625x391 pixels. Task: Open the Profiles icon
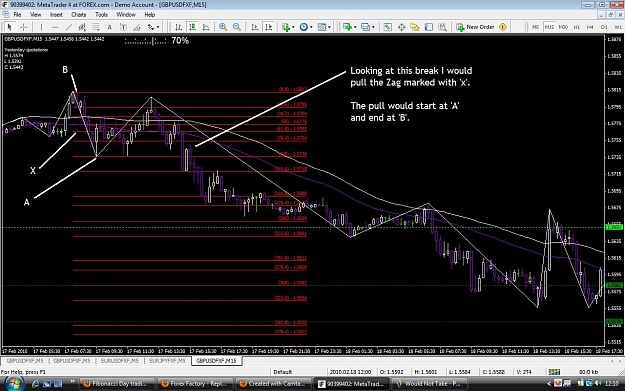pos(365,27)
